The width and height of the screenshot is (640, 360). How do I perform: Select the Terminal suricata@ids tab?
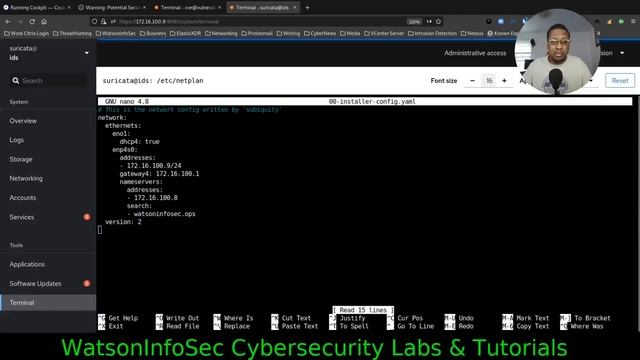tap(262, 7)
